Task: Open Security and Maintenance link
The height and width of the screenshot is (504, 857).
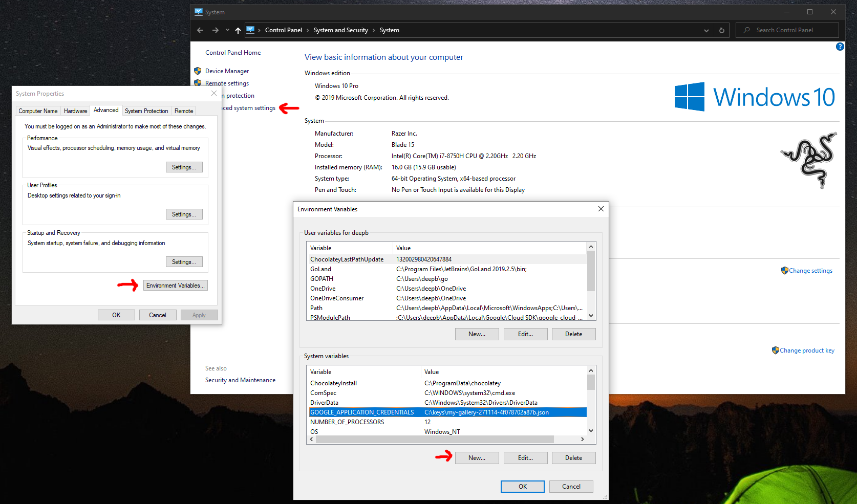Action: point(240,380)
